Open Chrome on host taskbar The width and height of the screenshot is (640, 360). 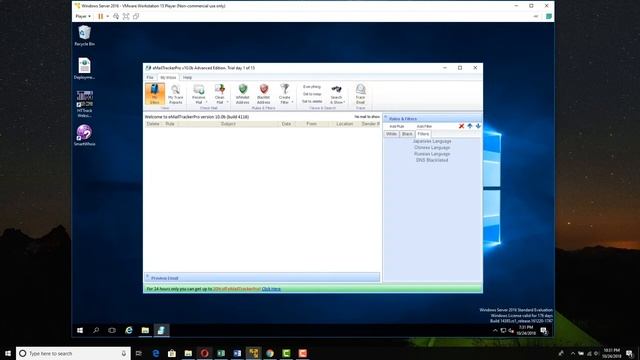[270, 353]
